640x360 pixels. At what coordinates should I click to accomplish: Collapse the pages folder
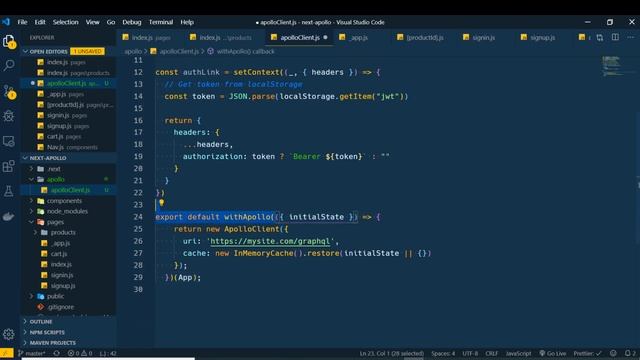point(31,222)
